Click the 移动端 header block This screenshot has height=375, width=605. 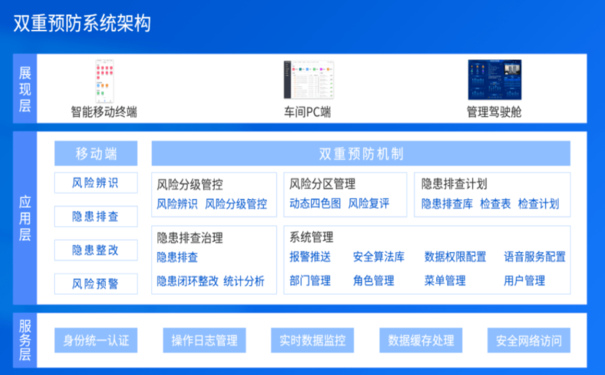click(96, 154)
